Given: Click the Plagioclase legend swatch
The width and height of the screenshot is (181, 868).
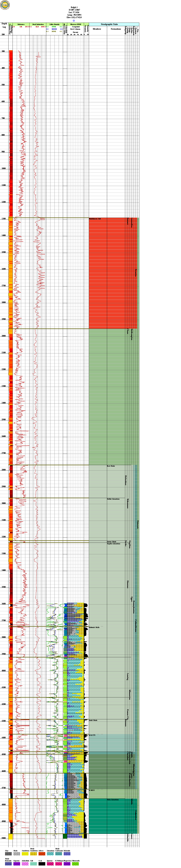Looking at the screenshot, I should pyautogui.click(x=67, y=864).
